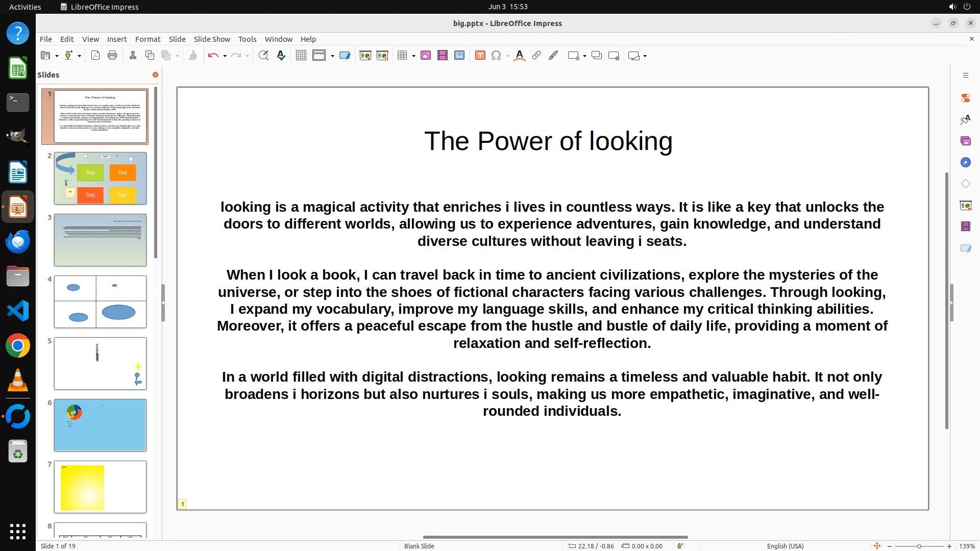Expand the Undo history dropdown arrow

tap(225, 56)
